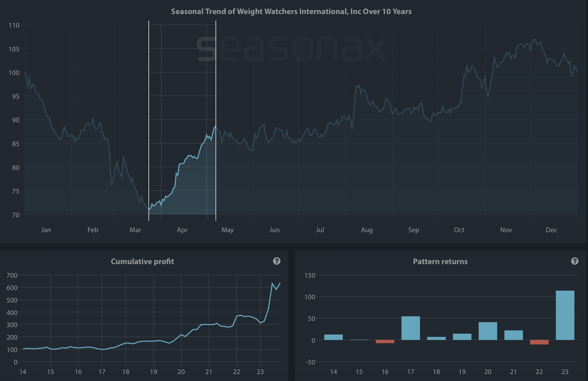Image resolution: width=588 pixels, height=381 pixels.
Task: Click the 'Nov' month label on seasonal chart
Action: coord(506,230)
